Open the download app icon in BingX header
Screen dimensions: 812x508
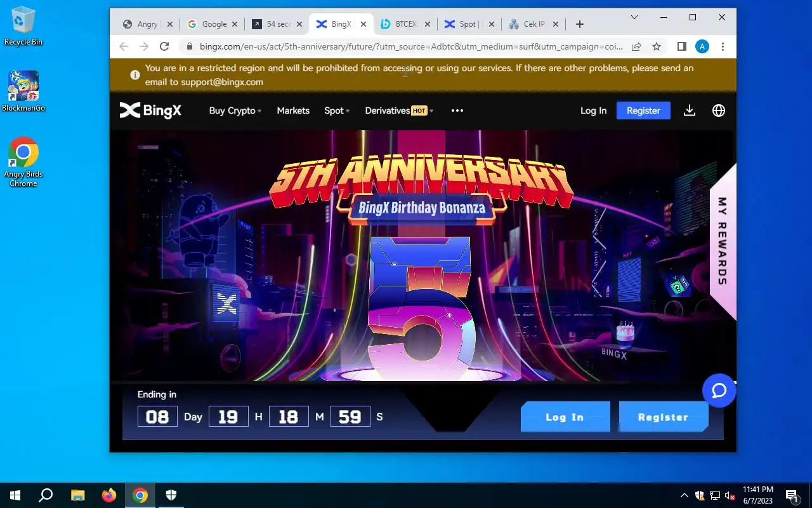pos(690,110)
